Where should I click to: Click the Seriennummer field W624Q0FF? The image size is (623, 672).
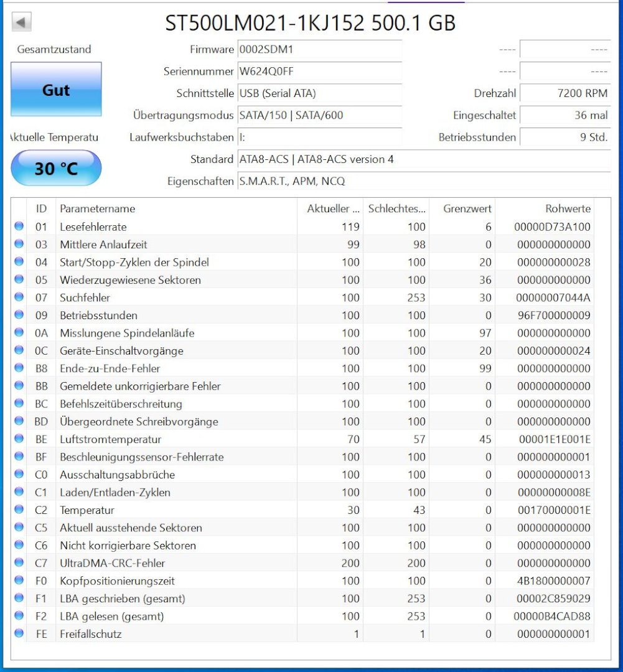click(x=319, y=72)
